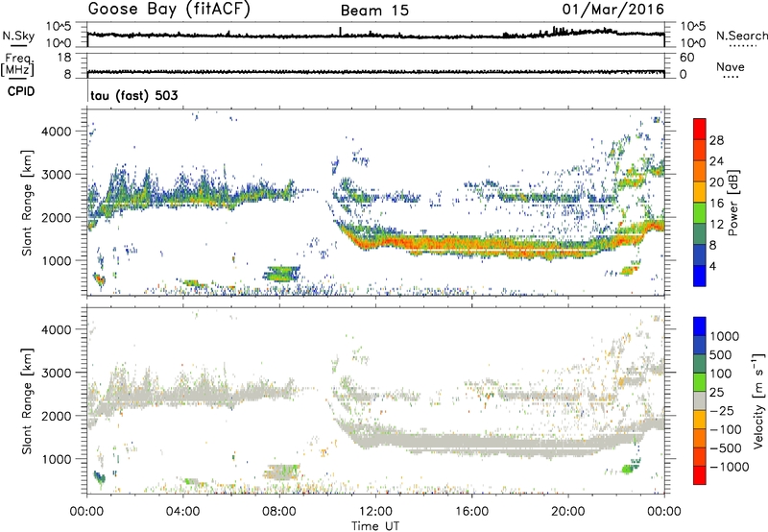Click the '16:00' time axis label

pos(471,512)
